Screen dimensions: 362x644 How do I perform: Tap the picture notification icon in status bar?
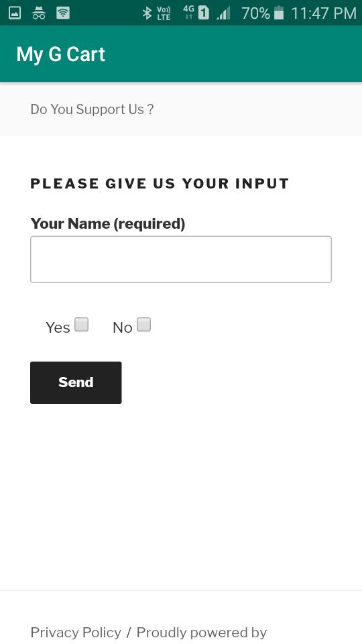(x=15, y=13)
